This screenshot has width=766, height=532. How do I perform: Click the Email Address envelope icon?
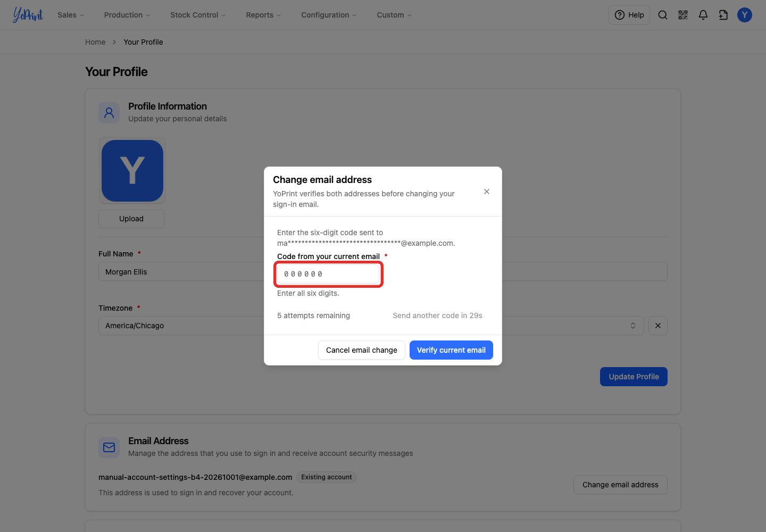109,447
